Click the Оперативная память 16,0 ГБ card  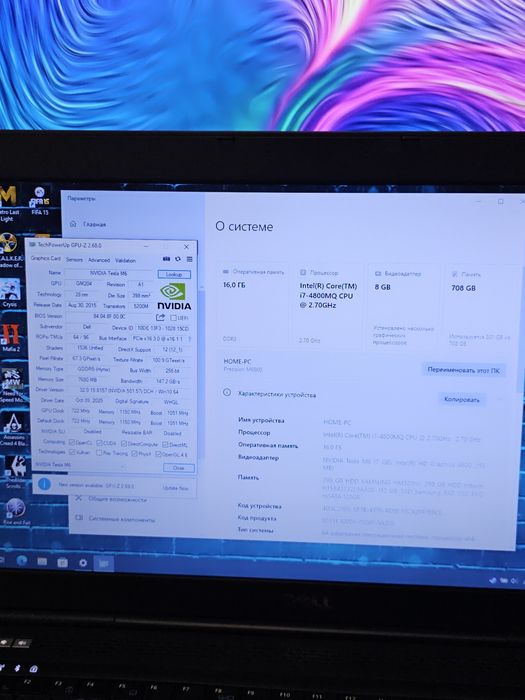click(x=254, y=307)
